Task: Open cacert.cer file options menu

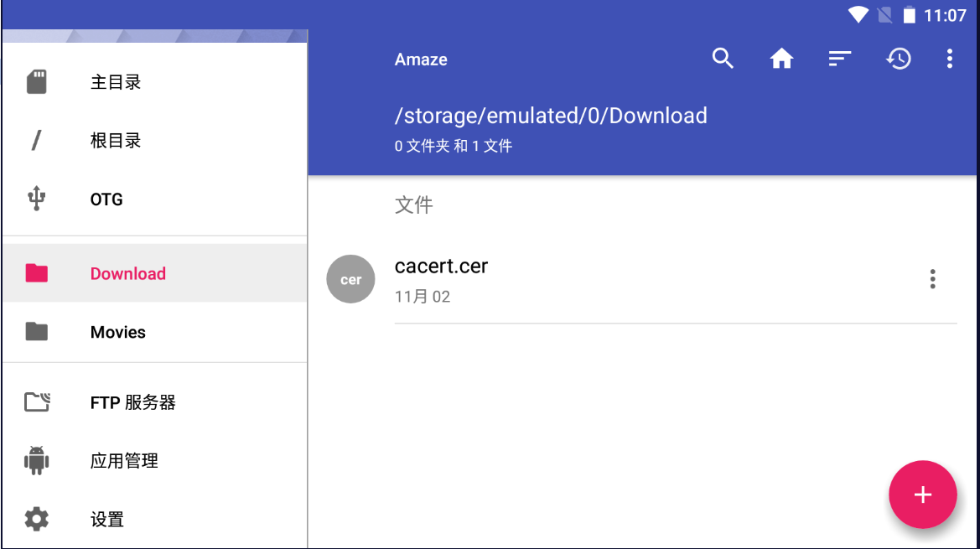Action: 932,279
